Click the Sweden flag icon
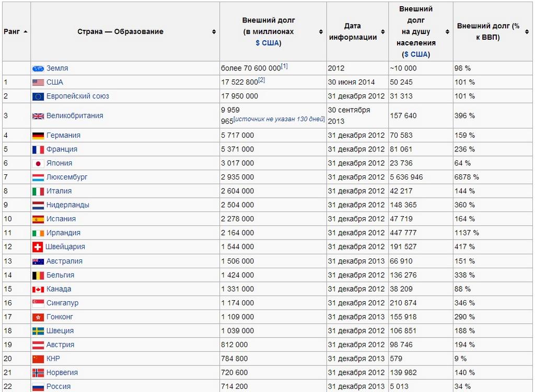This screenshot has width=535, height=392. point(38,331)
